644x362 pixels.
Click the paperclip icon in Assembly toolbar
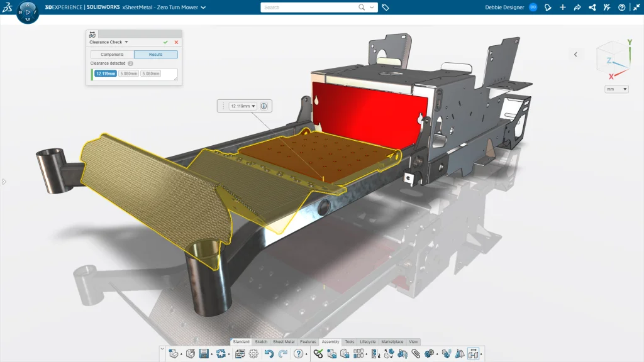(x=416, y=354)
